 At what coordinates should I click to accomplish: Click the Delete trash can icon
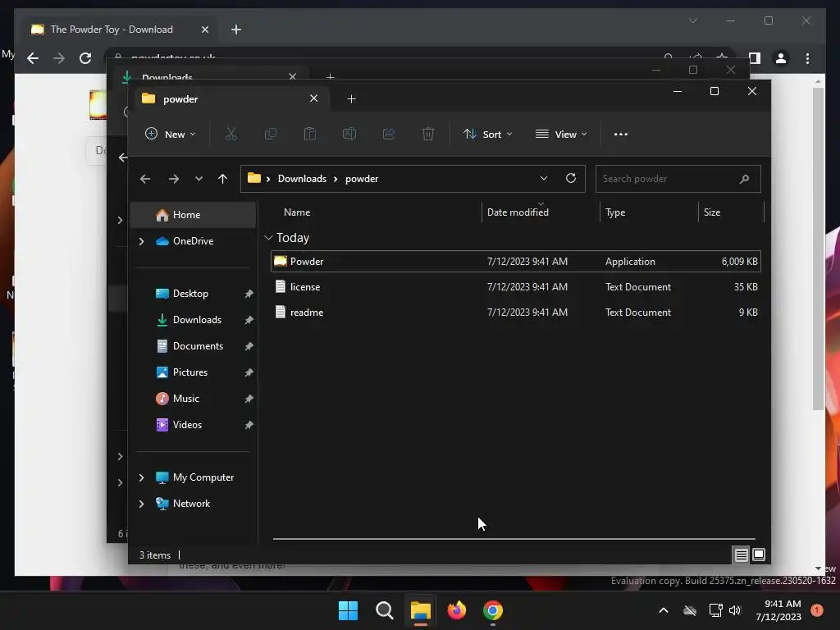click(428, 134)
